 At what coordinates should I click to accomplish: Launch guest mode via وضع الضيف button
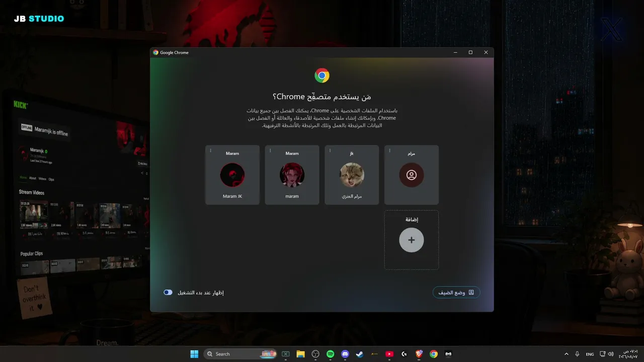point(456,292)
